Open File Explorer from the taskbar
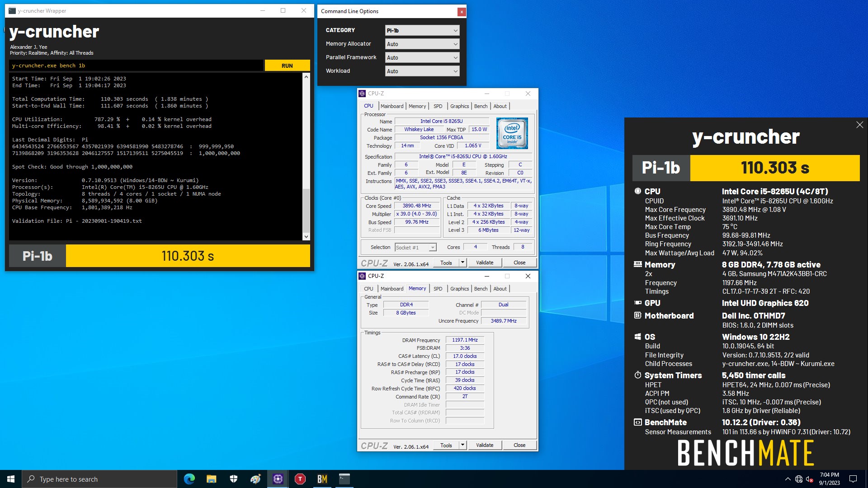This screenshot has width=868, height=488. [x=211, y=479]
